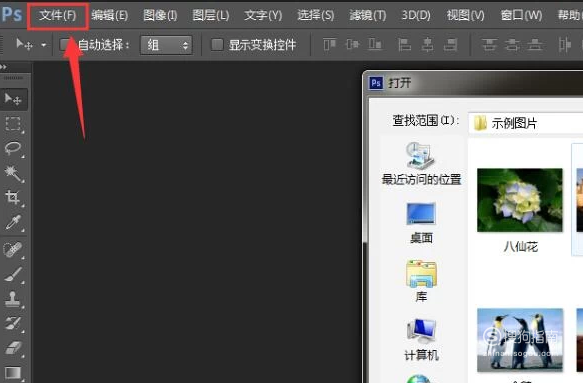Image resolution: width=583 pixels, height=383 pixels.
Task: Select the Magic Wand tool
Action: (13, 173)
